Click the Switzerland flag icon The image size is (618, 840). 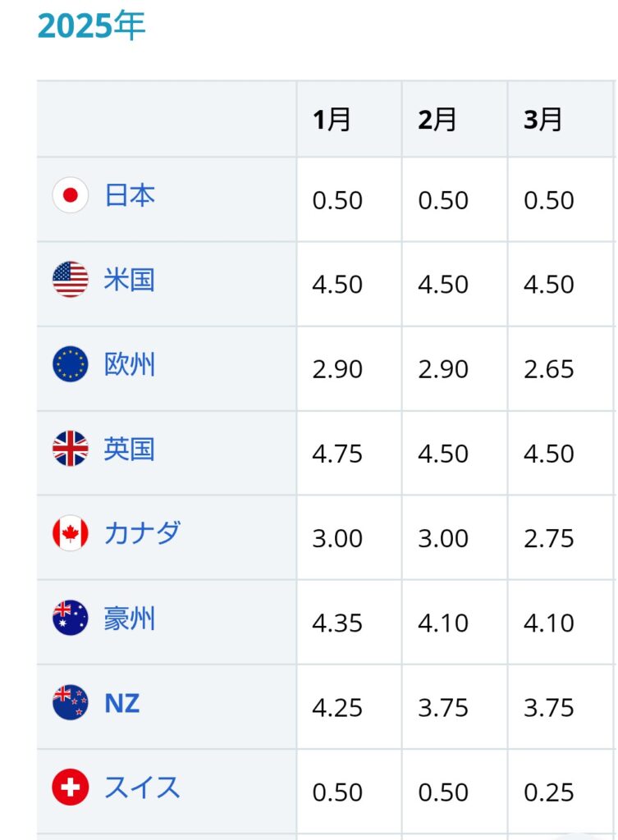click(71, 787)
